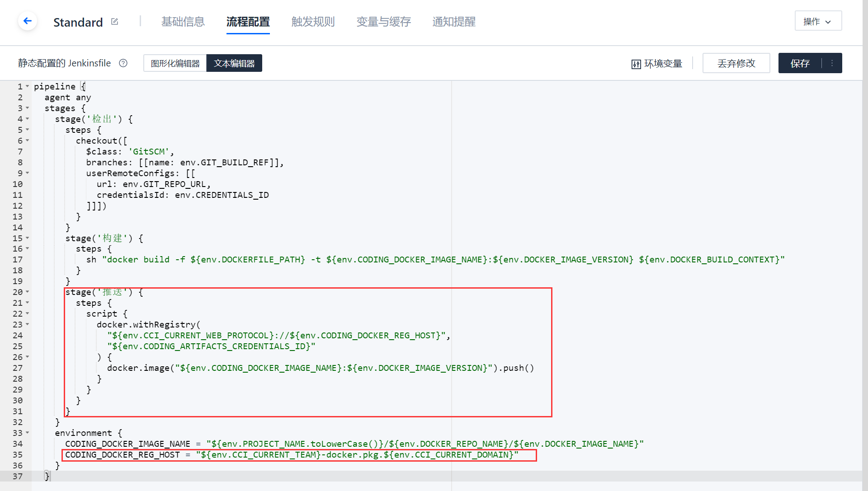Collapse the docker.withRegistry block on line 23
Viewport: 868px width, 491px height.
coord(28,324)
